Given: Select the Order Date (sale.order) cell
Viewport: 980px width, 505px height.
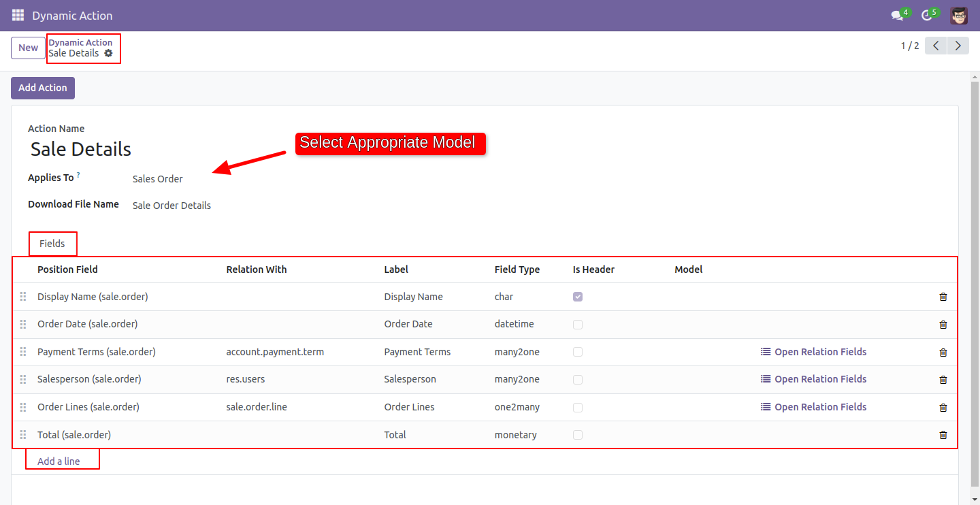Looking at the screenshot, I should 87,324.
